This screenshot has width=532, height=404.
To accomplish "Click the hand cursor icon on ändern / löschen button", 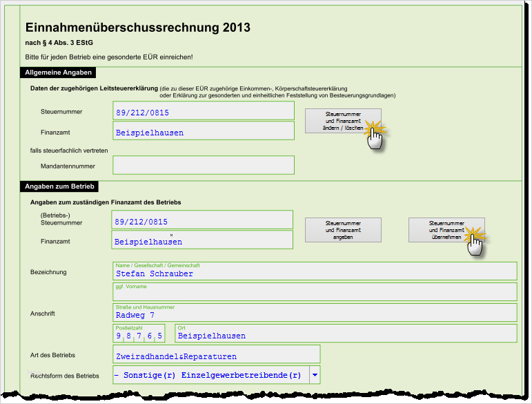I will pos(375,137).
